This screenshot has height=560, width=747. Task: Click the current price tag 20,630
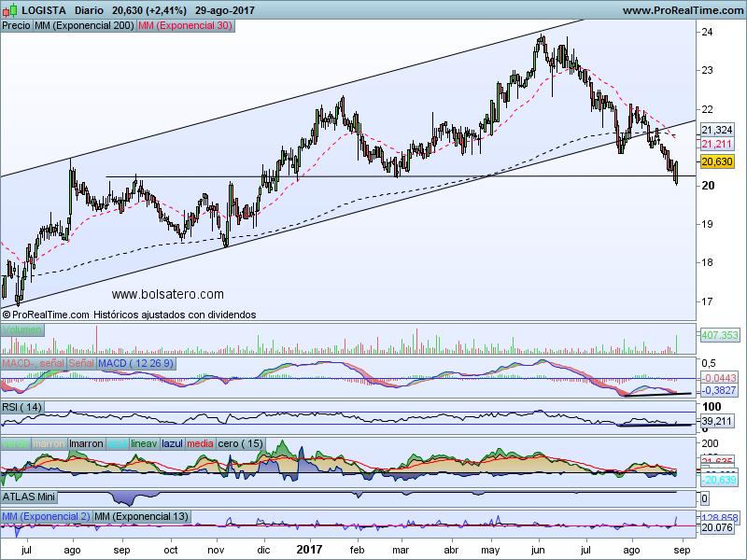click(x=716, y=161)
